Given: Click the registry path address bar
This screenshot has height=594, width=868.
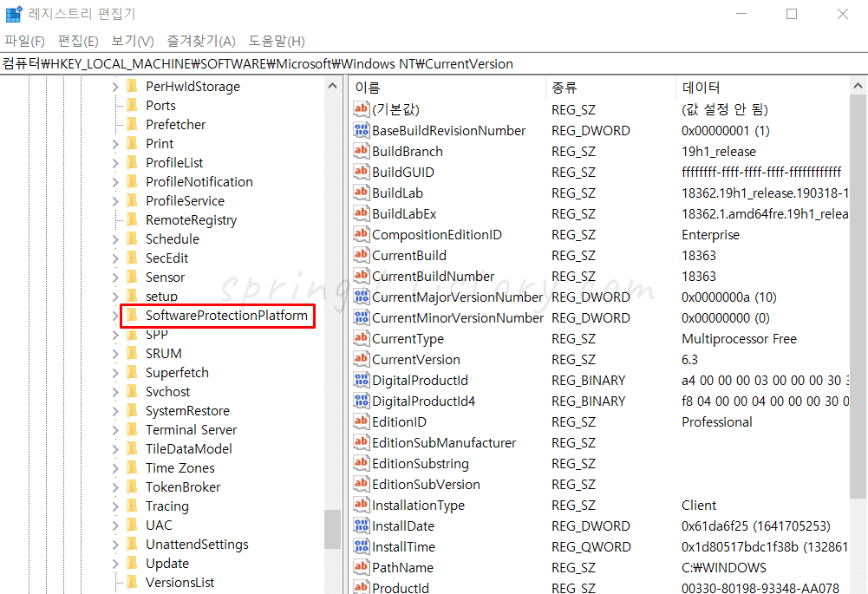Looking at the screenshot, I should click(x=434, y=63).
